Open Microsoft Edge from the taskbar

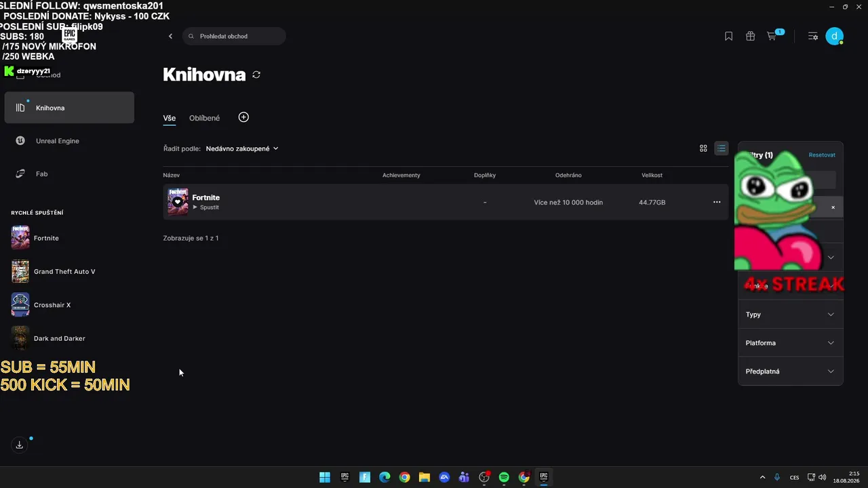[384, 477]
